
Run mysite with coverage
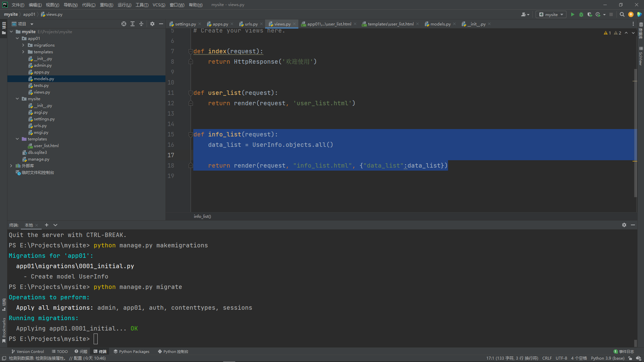(x=590, y=14)
